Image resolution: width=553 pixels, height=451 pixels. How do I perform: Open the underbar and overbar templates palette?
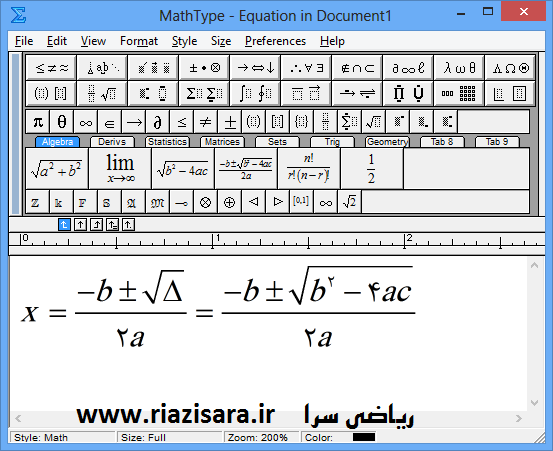(x=306, y=93)
